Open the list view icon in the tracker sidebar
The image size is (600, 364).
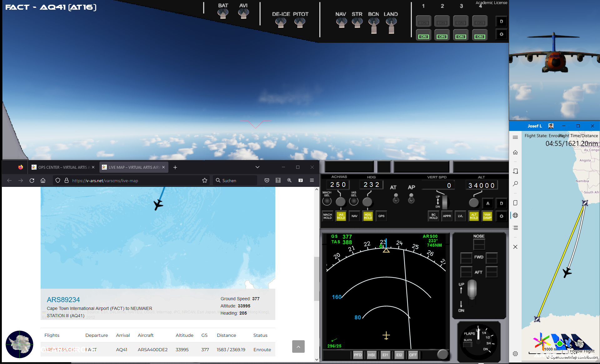(515, 228)
